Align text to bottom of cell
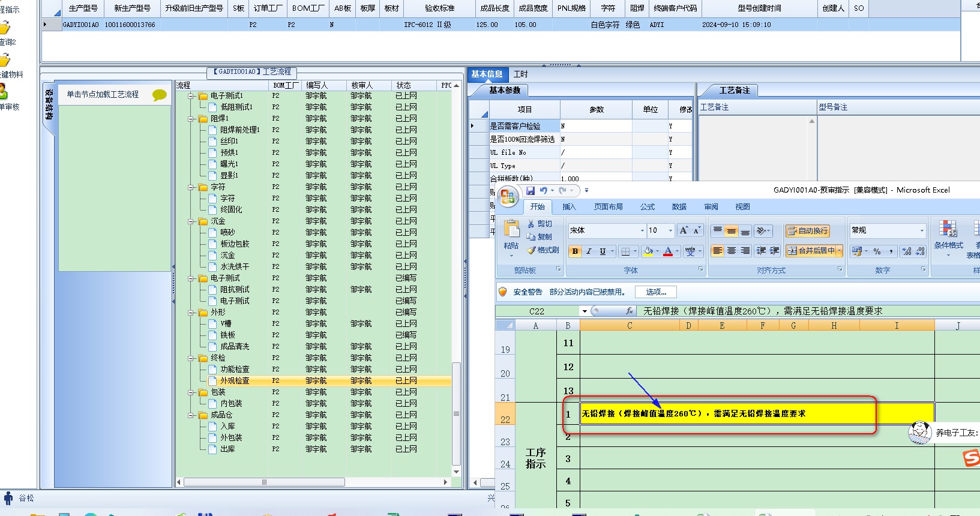 coord(745,231)
